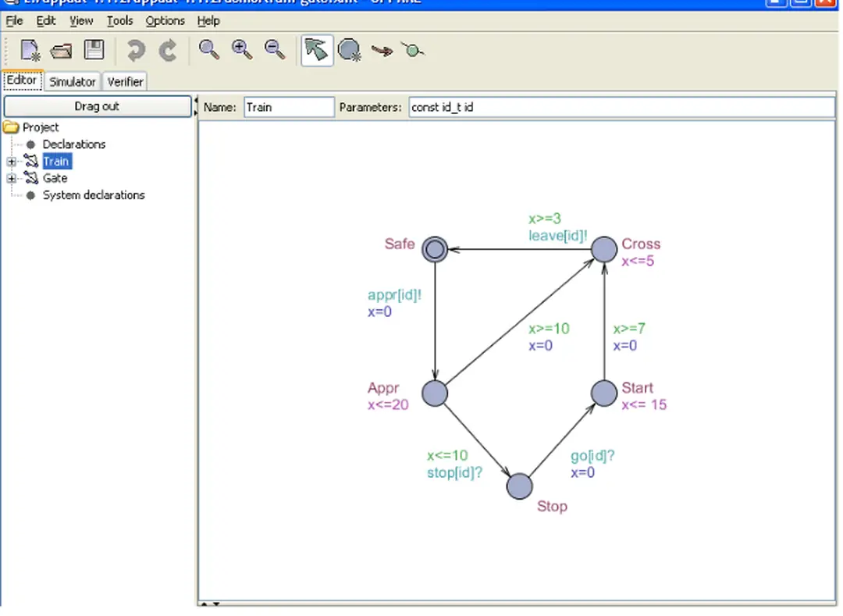Collapse the Project folder in tree
Viewport: 843px width, 616px height.
pos(11,127)
